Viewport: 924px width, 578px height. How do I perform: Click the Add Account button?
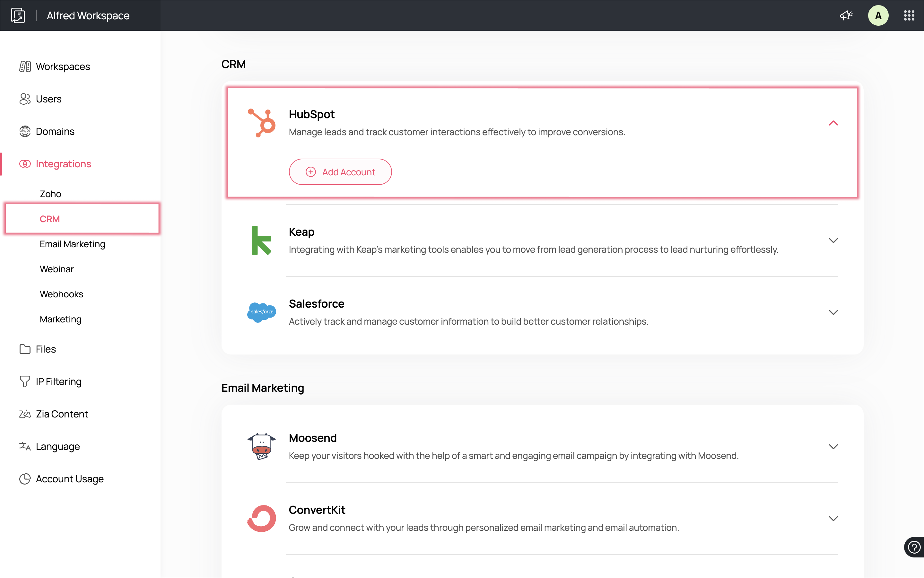tap(340, 172)
